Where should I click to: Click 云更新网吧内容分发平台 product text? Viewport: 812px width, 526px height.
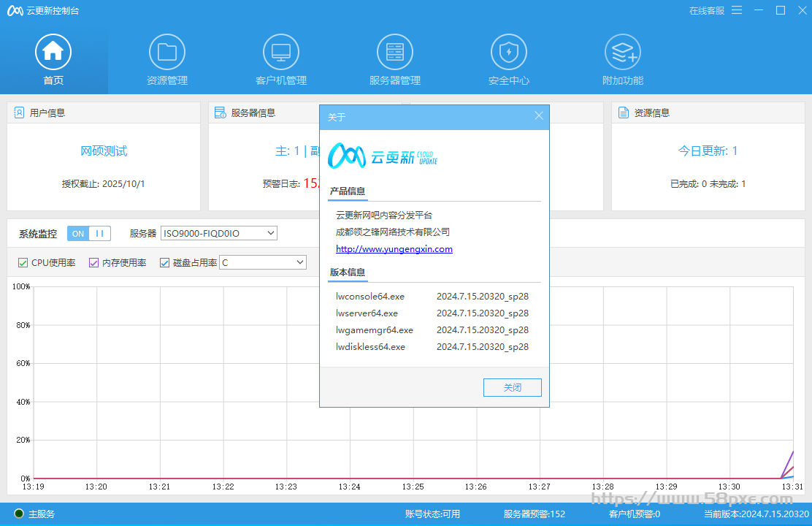pyautogui.click(x=384, y=215)
